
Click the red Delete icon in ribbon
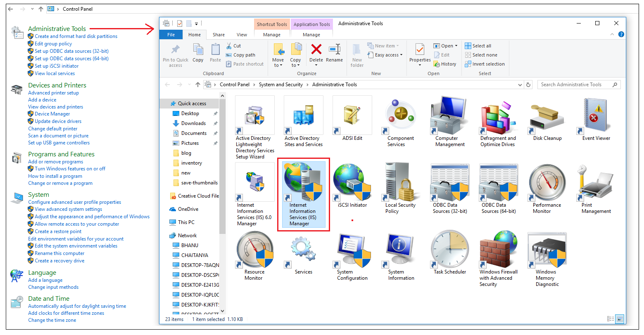point(316,50)
